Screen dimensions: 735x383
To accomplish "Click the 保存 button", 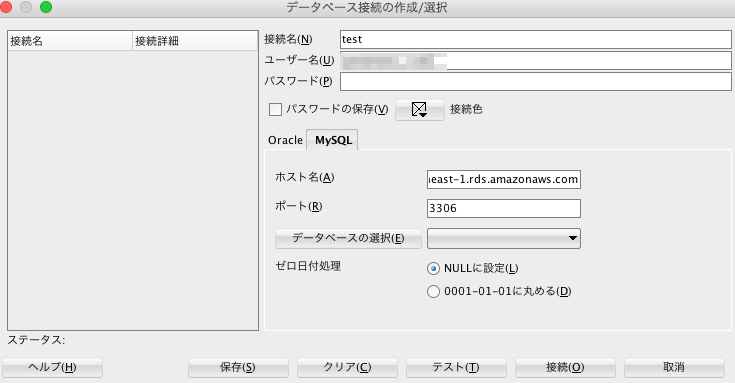I will [238, 367].
